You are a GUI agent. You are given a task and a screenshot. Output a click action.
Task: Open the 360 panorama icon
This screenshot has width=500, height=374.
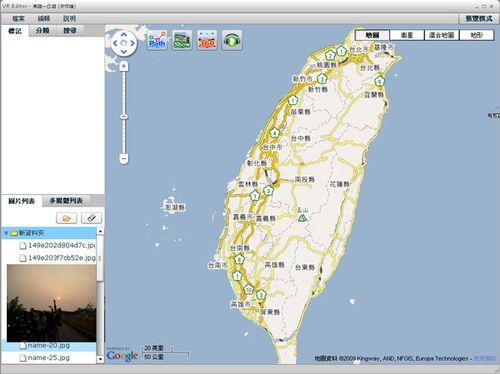207,40
